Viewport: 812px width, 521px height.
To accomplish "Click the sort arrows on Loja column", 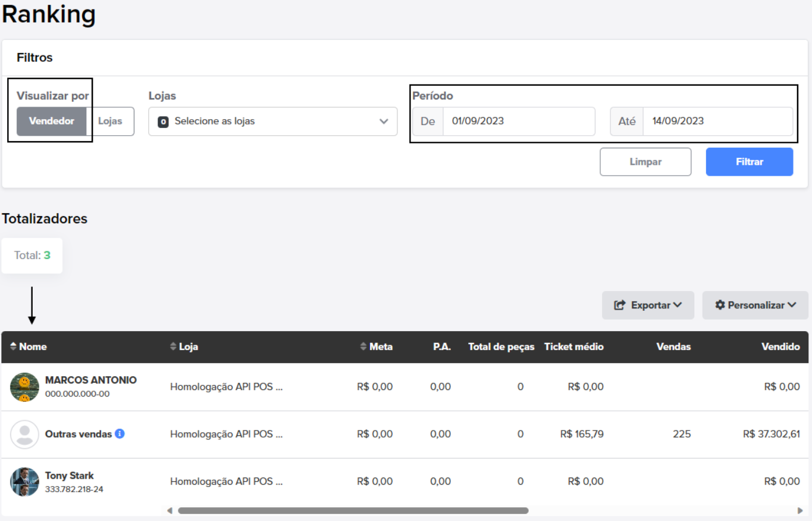I will coord(173,347).
